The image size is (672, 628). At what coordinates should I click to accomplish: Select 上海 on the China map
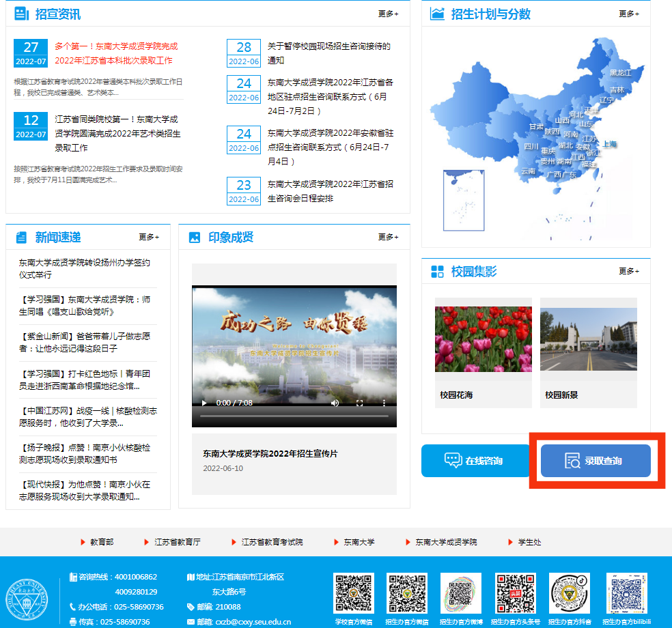pos(609,144)
